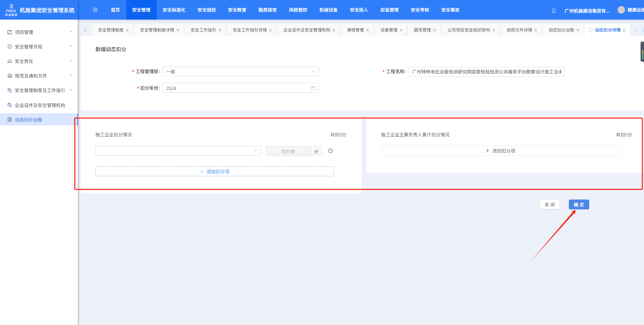This screenshot has height=325, width=644.
Task: Expand the 安全责任 sidebar menu
Action: coord(39,61)
